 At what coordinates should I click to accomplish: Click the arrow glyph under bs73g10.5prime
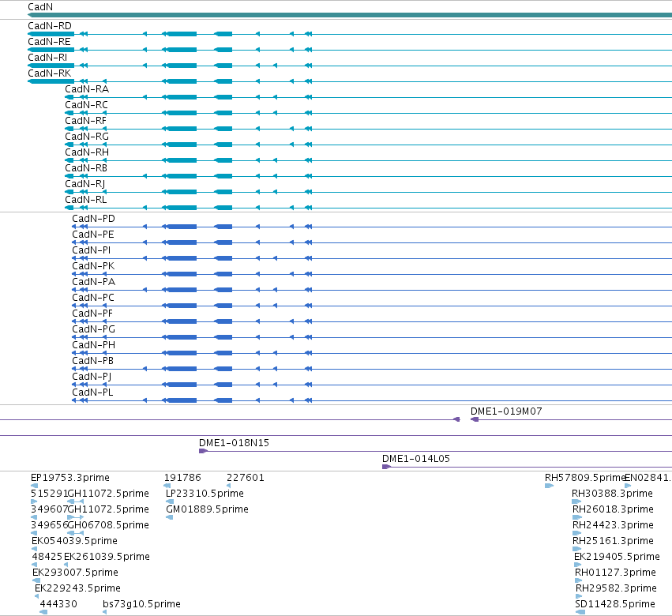tap(104, 613)
